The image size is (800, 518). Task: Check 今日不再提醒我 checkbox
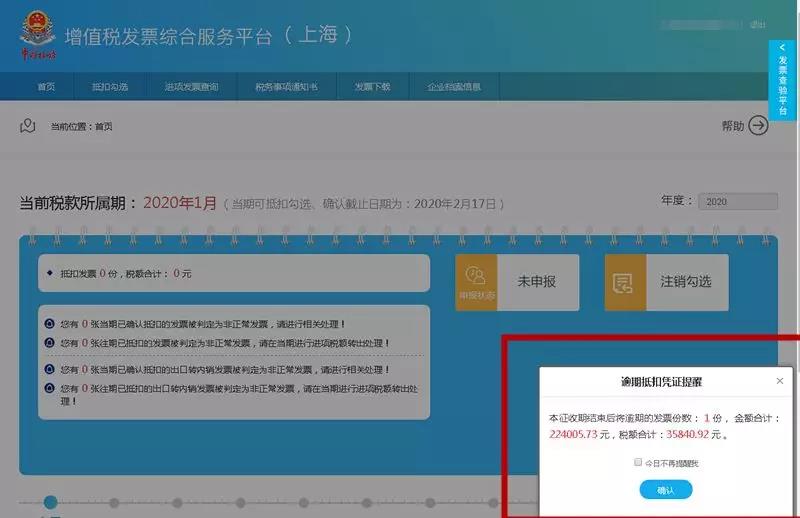click(x=638, y=462)
